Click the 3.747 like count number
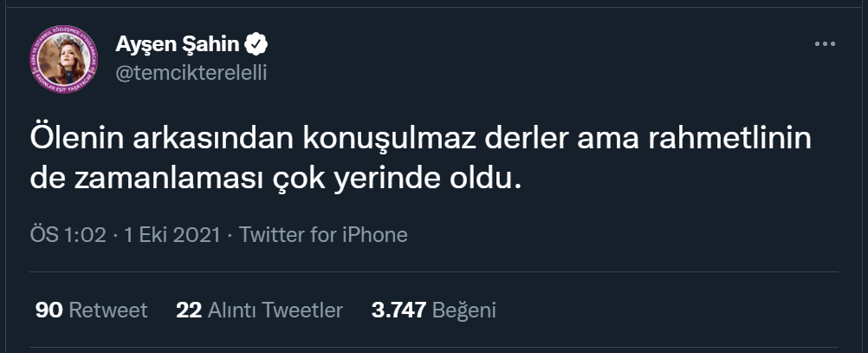Screen dimensions: 868x353 point(398,310)
